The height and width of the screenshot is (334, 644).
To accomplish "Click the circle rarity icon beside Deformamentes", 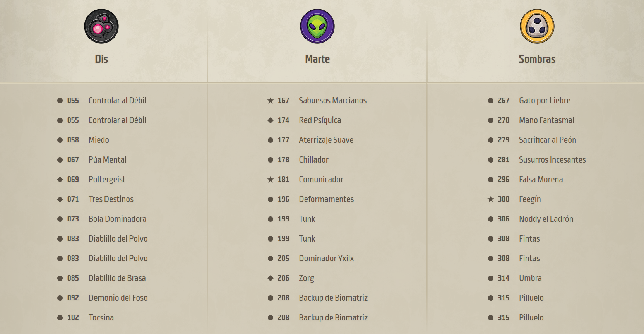I will (271, 199).
